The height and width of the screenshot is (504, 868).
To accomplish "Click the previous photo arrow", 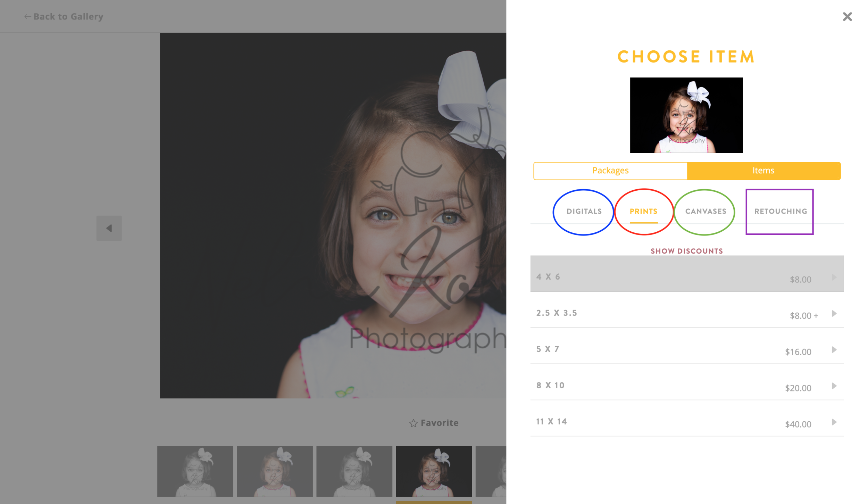I will point(109,228).
